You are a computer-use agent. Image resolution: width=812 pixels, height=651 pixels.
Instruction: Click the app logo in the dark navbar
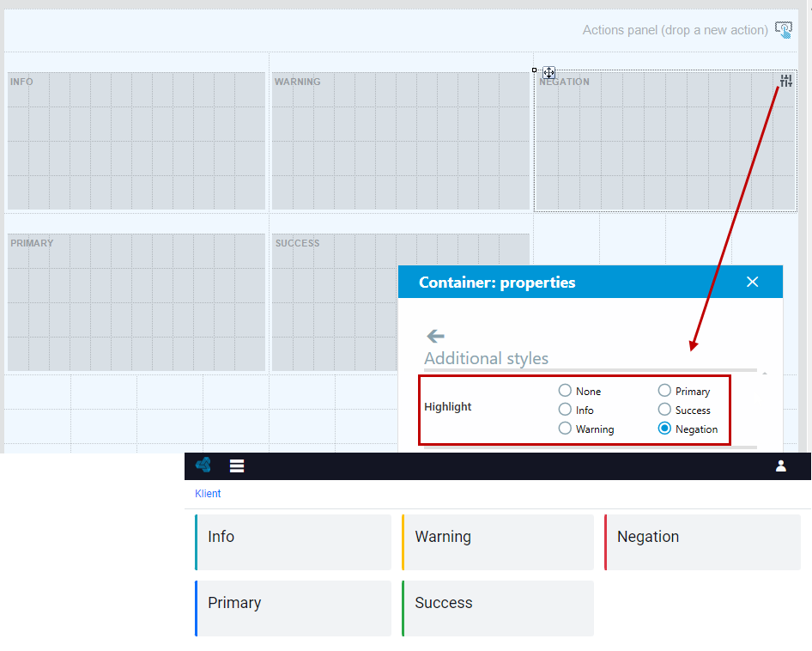tap(203, 465)
